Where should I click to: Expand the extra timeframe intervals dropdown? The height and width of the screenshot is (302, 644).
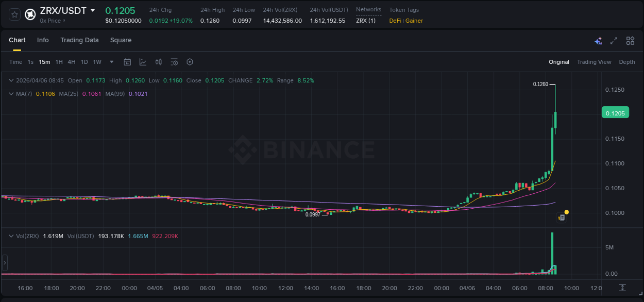click(111, 62)
